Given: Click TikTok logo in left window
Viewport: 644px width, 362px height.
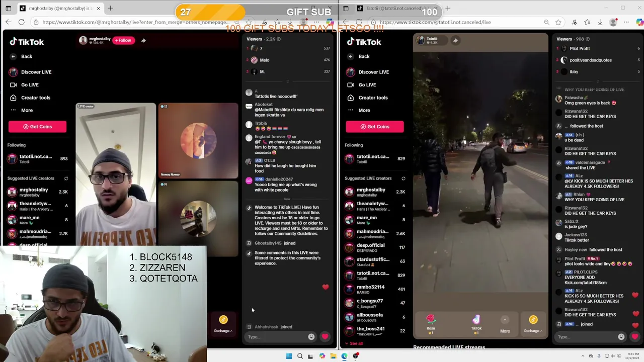Looking at the screenshot, I should pyautogui.click(x=27, y=42).
